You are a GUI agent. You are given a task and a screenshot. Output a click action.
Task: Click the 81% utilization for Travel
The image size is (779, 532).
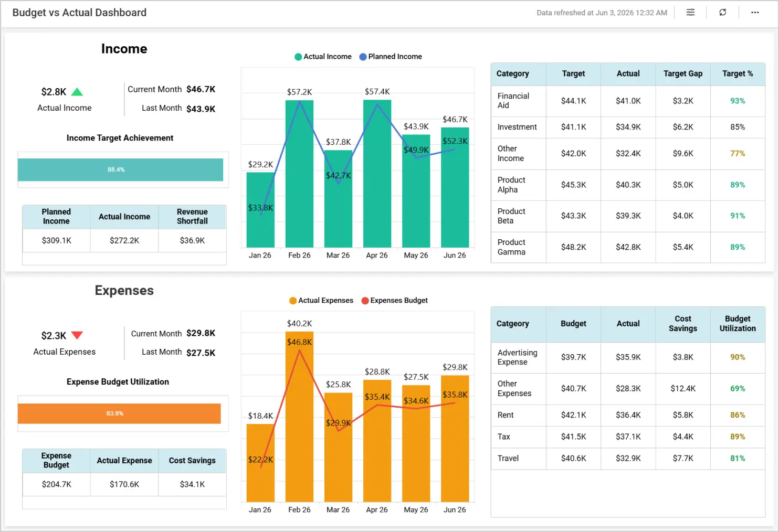(x=738, y=458)
